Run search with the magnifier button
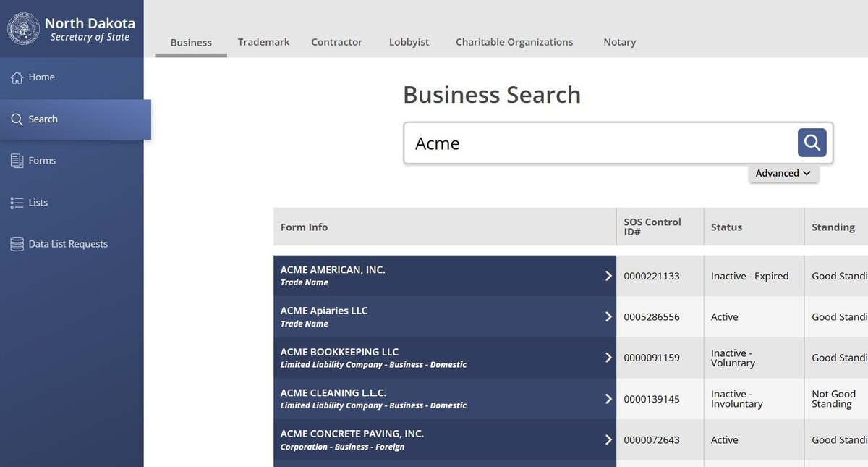868x467 pixels. (x=812, y=143)
